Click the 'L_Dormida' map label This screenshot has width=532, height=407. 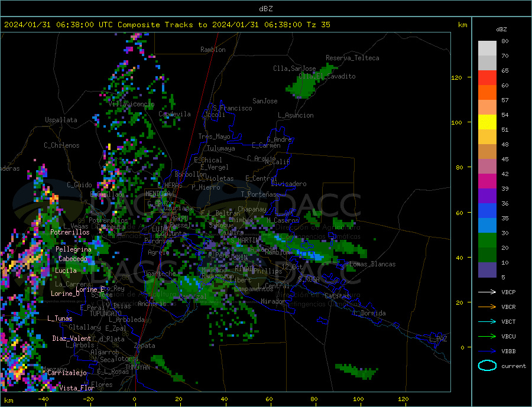tap(370, 313)
